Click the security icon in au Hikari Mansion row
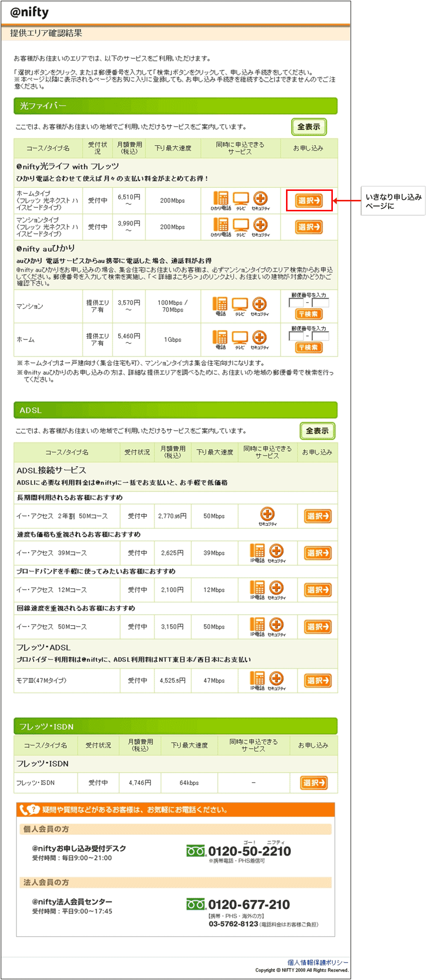Image resolution: width=434 pixels, height=980 pixels. 260,306
